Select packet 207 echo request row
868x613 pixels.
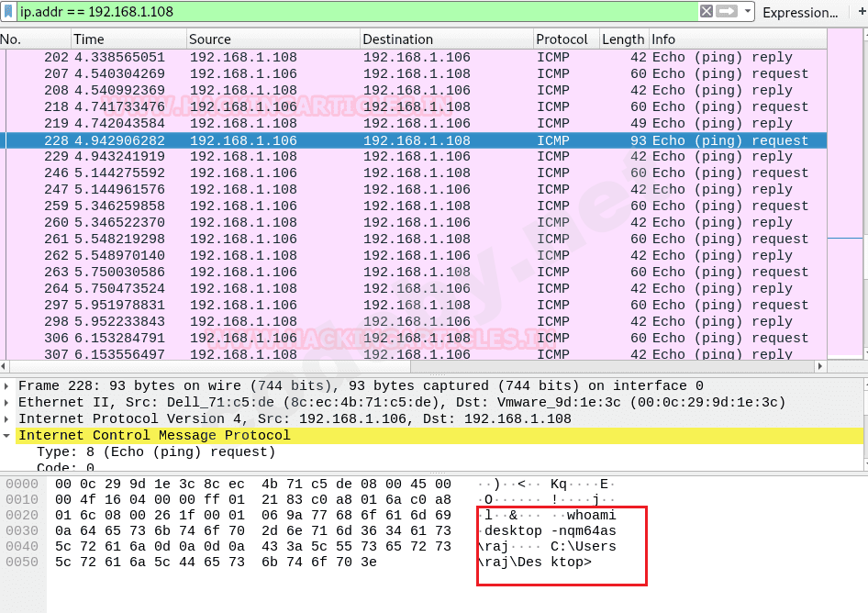pyautogui.click(x=415, y=73)
